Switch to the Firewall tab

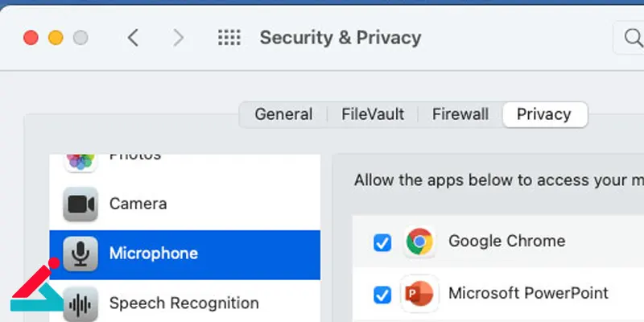tap(460, 114)
